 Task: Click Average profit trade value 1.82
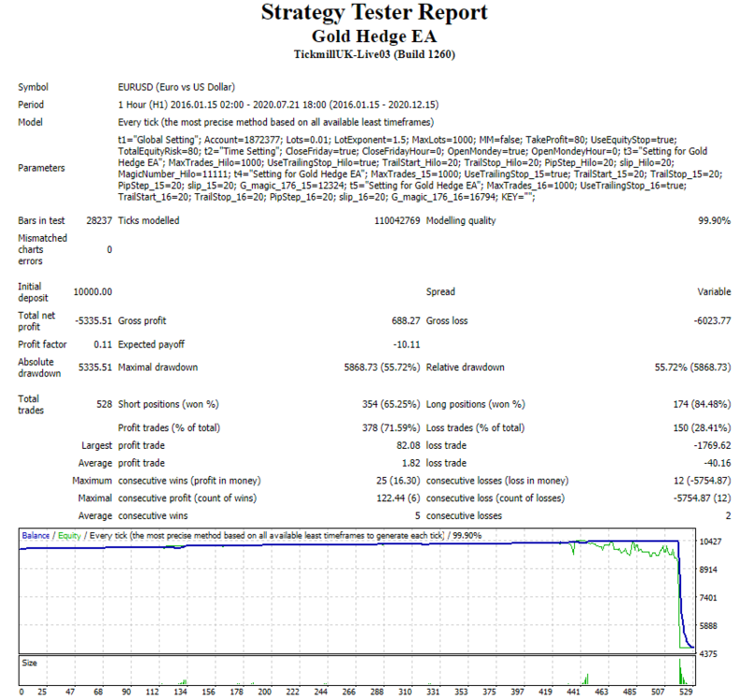click(x=411, y=463)
